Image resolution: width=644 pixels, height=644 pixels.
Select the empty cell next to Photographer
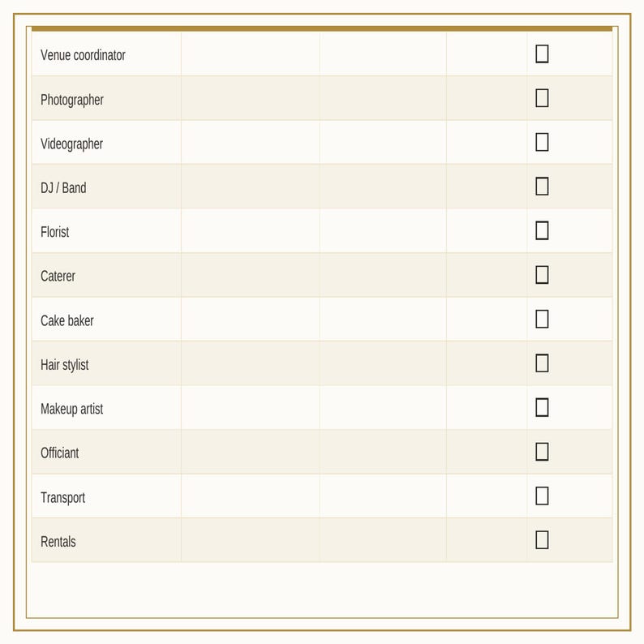(250, 98)
